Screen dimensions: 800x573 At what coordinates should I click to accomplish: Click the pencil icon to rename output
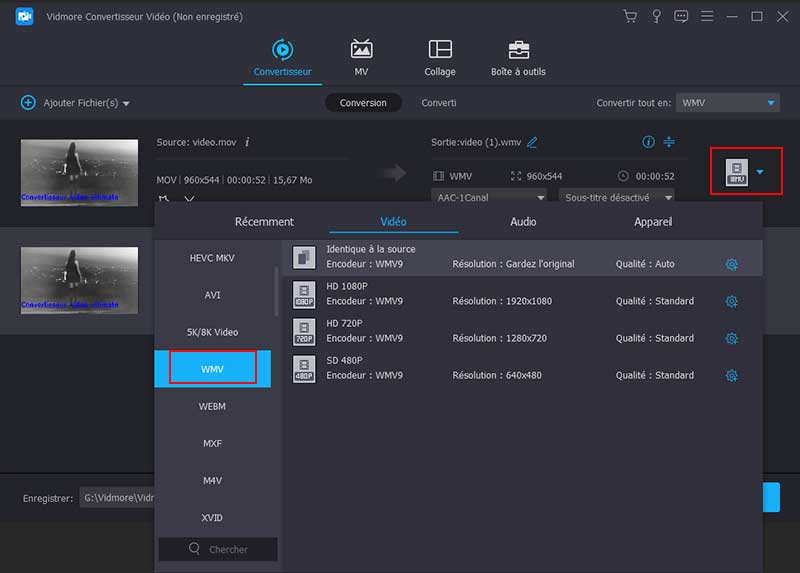(532, 143)
